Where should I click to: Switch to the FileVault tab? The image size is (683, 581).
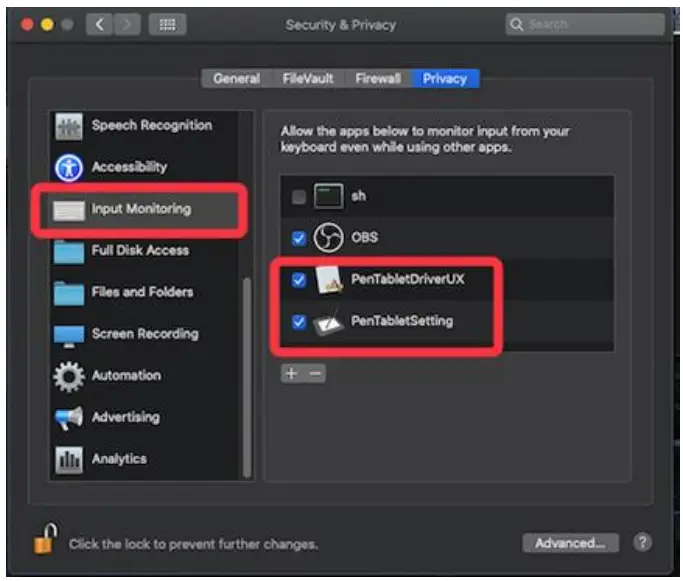click(308, 78)
